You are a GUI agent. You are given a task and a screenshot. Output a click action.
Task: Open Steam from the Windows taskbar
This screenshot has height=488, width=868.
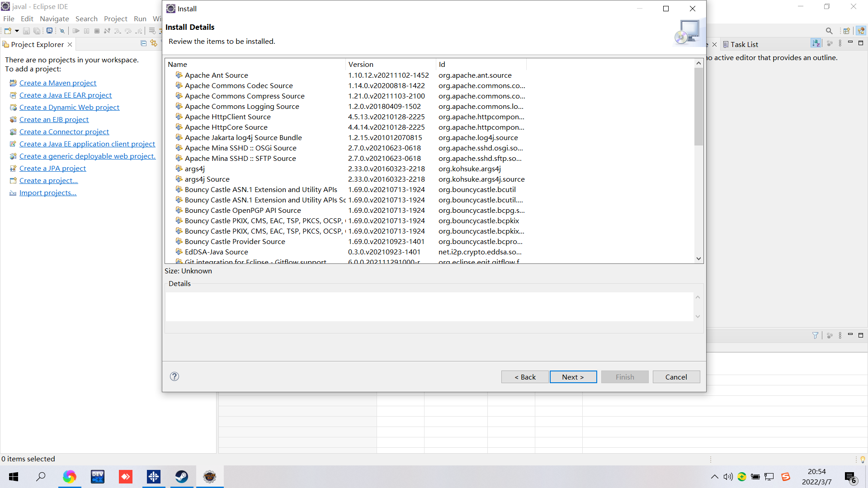click(182, 477)
